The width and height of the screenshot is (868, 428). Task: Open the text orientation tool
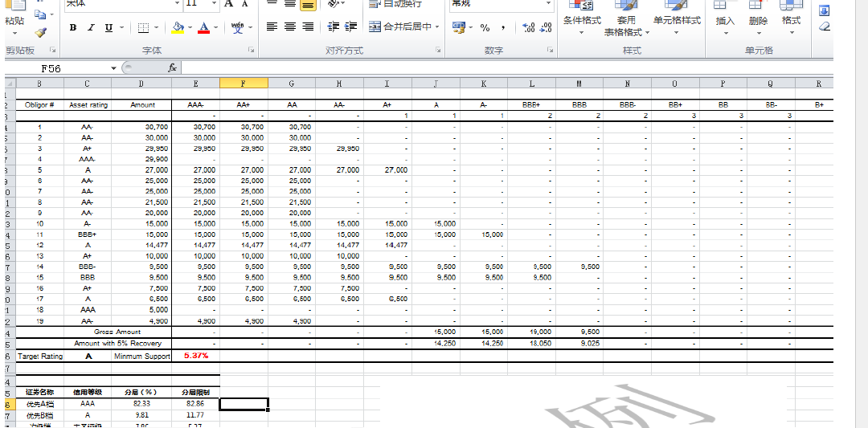(x=333, y=5)
